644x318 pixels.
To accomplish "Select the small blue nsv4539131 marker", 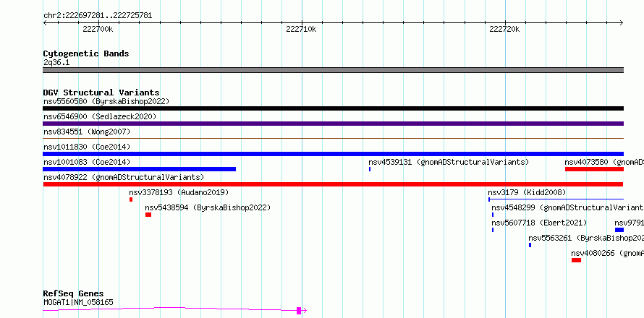I will tap(370, 169).
